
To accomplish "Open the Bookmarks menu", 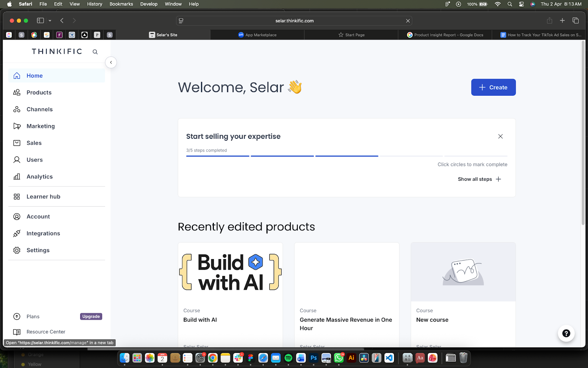I will 121,4.
